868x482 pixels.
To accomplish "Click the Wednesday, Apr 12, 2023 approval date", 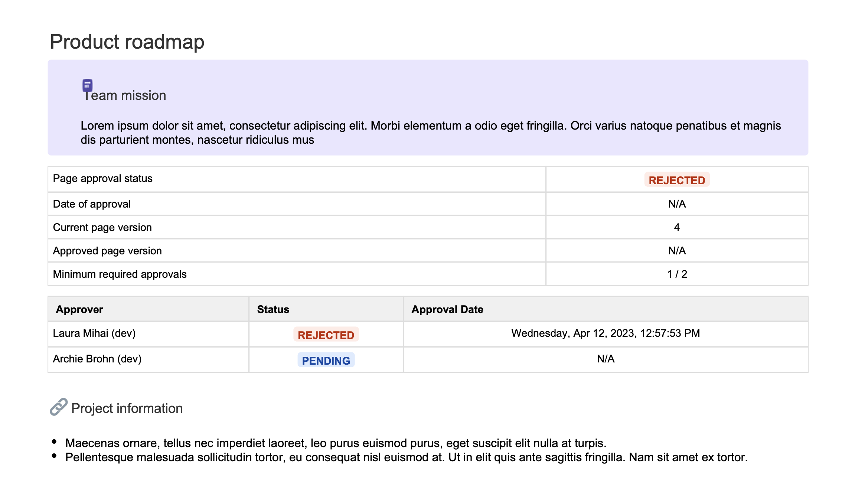I will tap(605, 333).
